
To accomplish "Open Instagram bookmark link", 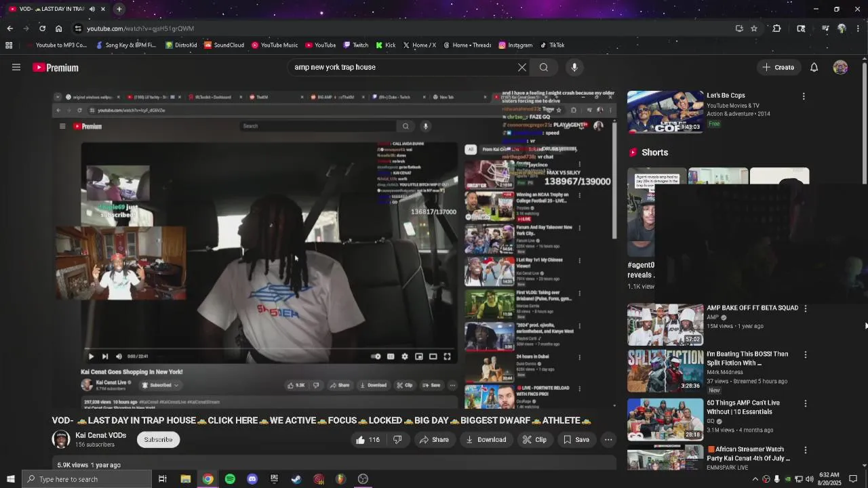I will coord(515,45).
